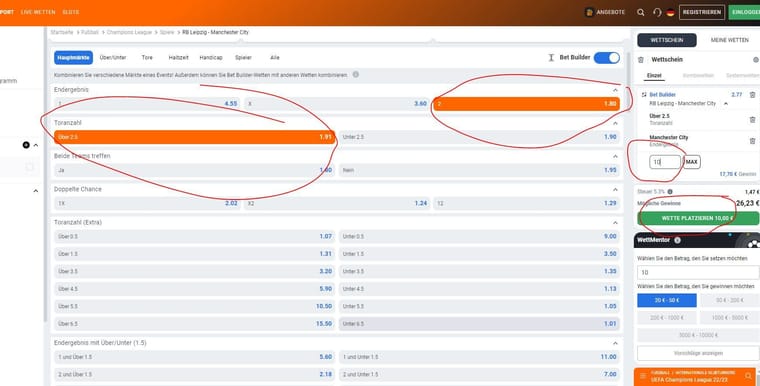Click the Bet Builder goalpost icon
760x386 pixels.
coord(551,58)
